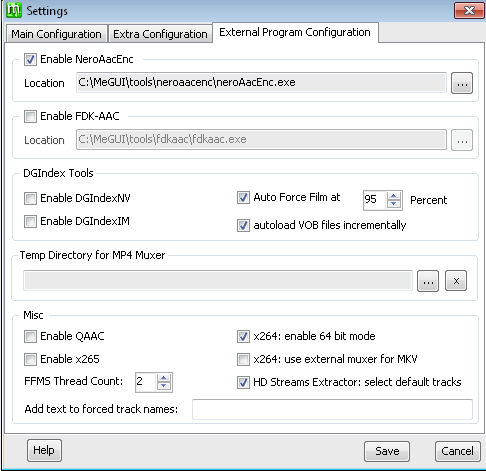The image size is (486, 471).
Task: Open Help for settings
Action: (44, 450)
